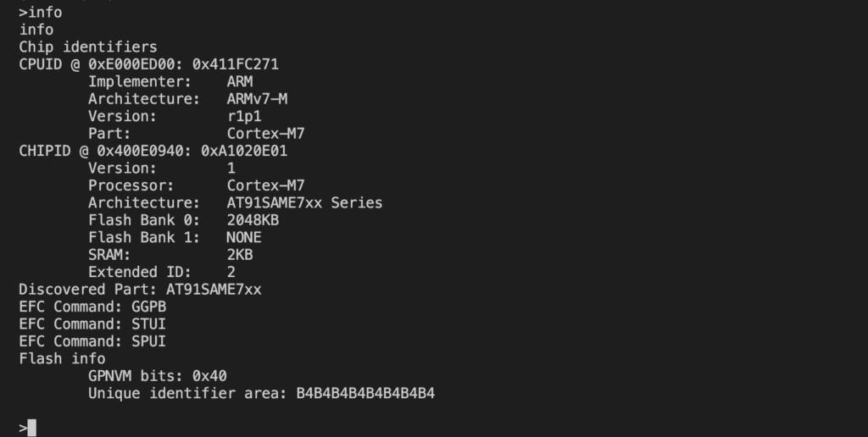Click the Cortex-M7 value on the Processor line
The height and width of the screenshot is (437, 868).
click(x=265, y=185)
